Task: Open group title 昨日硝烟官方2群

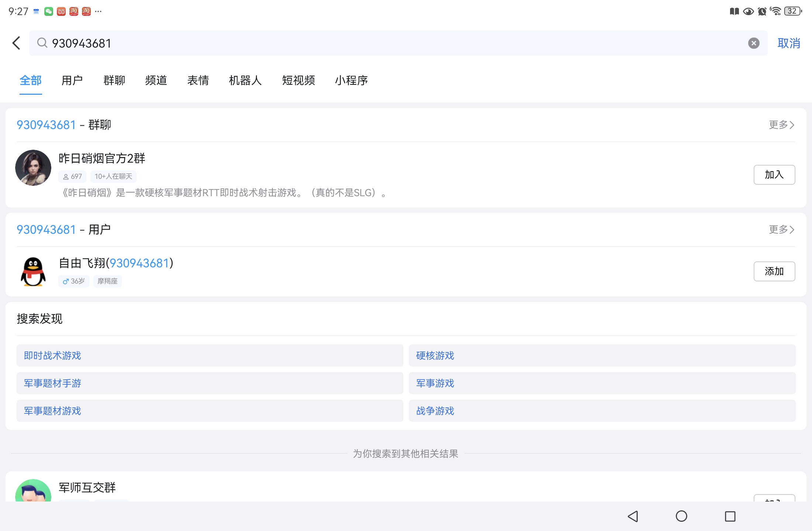Action: [102, 159]
